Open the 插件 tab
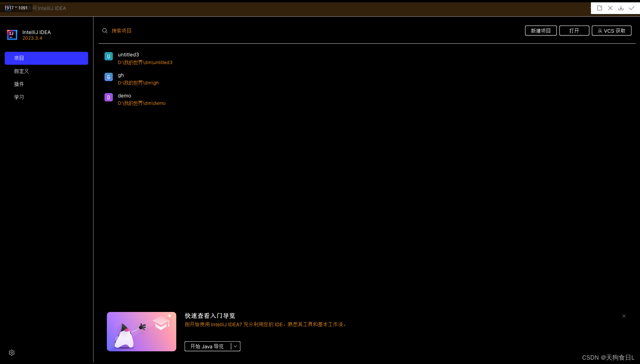Image resolution: width=640 pixels, height=364 pixels. point(46,84)
